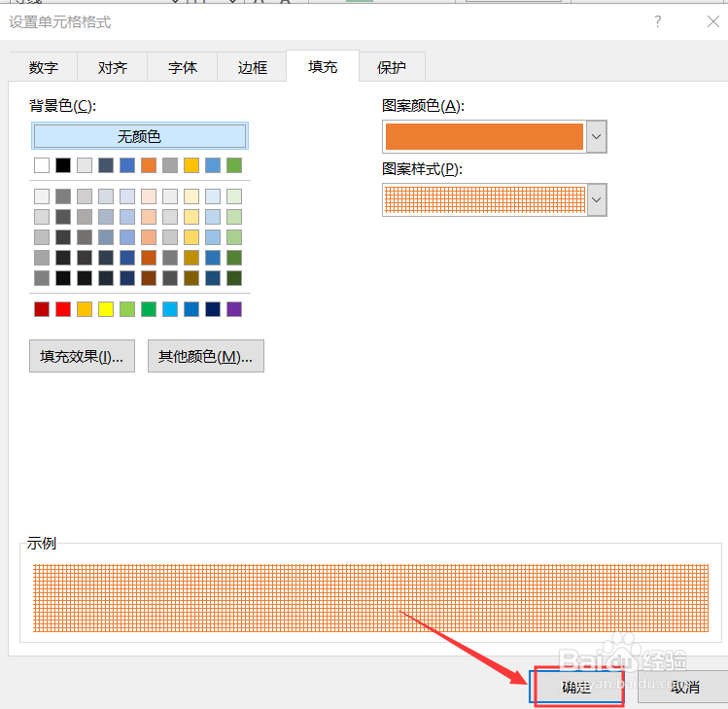
Task: Open 其他颜色 dialog
Action: pyautogui.click(x=206, y=356)
